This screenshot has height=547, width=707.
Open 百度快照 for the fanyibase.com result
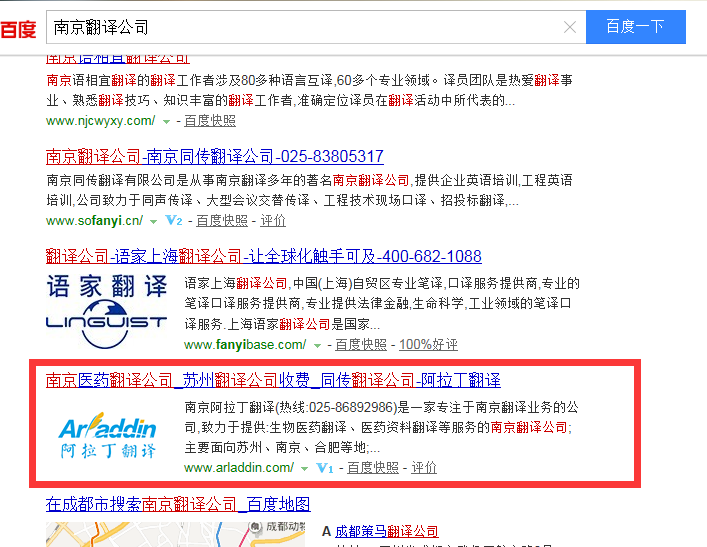pyautogui.click(x=361, y=344)
